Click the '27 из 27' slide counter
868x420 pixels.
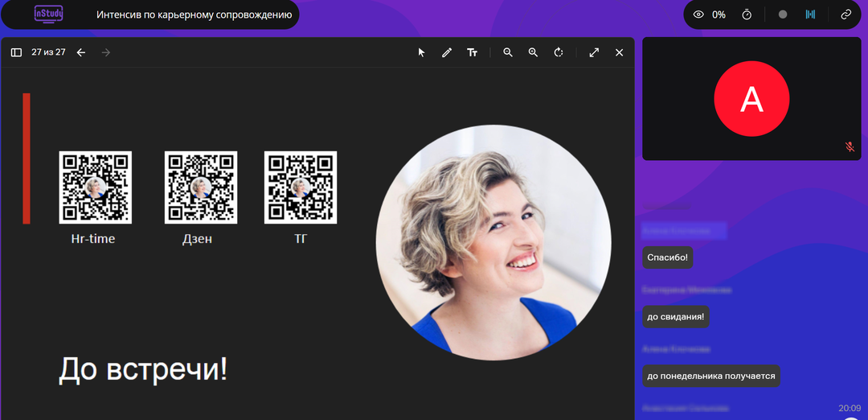tap(48, 52)
